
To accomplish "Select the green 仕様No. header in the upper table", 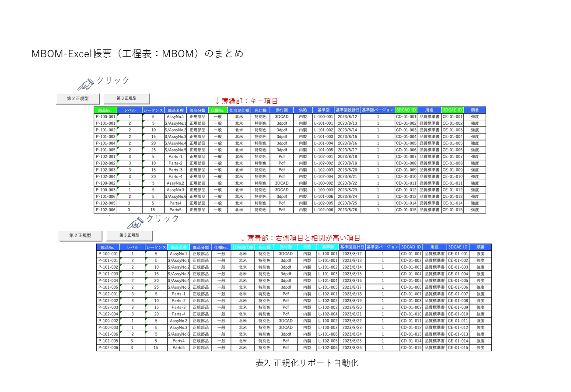I will click(217, 110).
